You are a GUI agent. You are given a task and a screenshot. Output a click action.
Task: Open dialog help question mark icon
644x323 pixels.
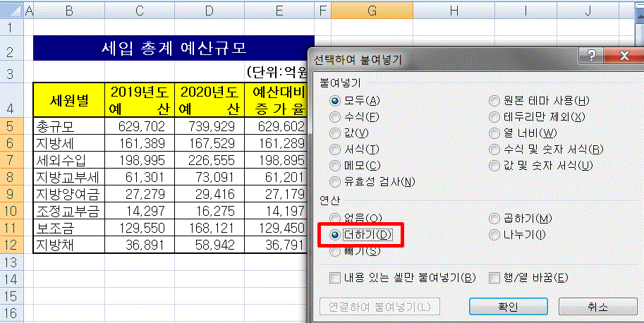(x=591, y=56)
